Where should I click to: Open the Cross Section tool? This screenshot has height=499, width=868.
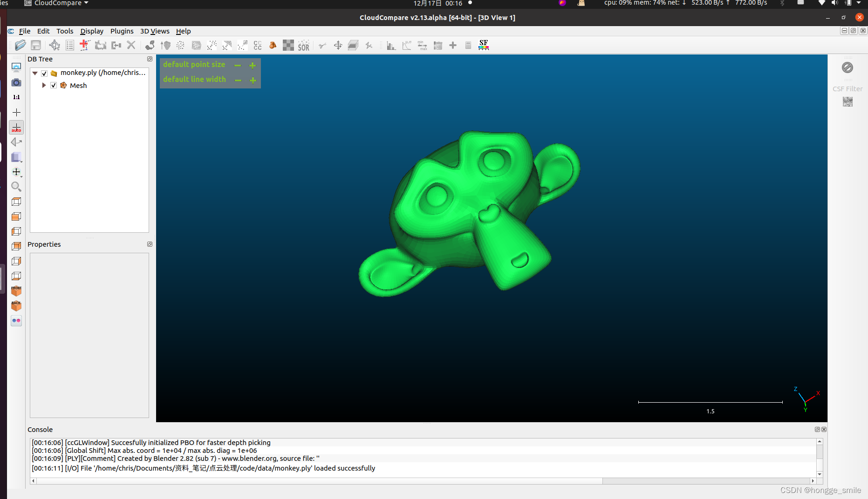(x=353, y=45)
